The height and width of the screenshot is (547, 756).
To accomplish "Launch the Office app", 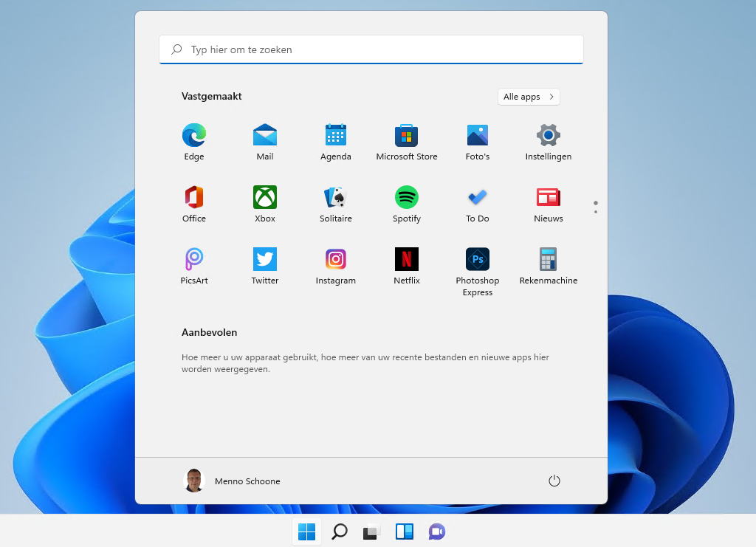I will (x=194, y=204).
